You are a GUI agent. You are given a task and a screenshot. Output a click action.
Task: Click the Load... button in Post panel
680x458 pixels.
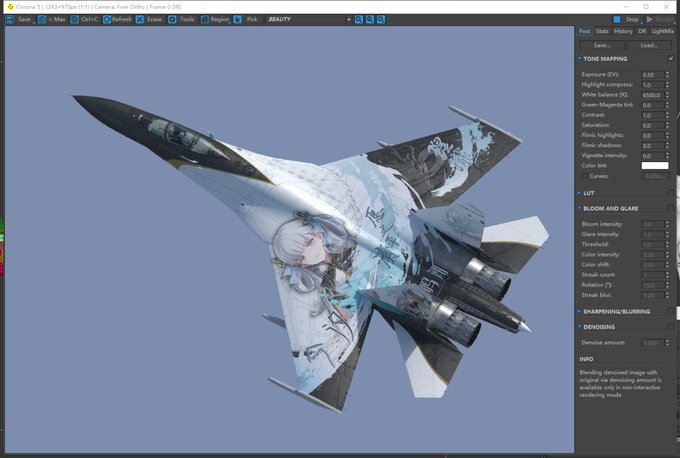point(649,45)
